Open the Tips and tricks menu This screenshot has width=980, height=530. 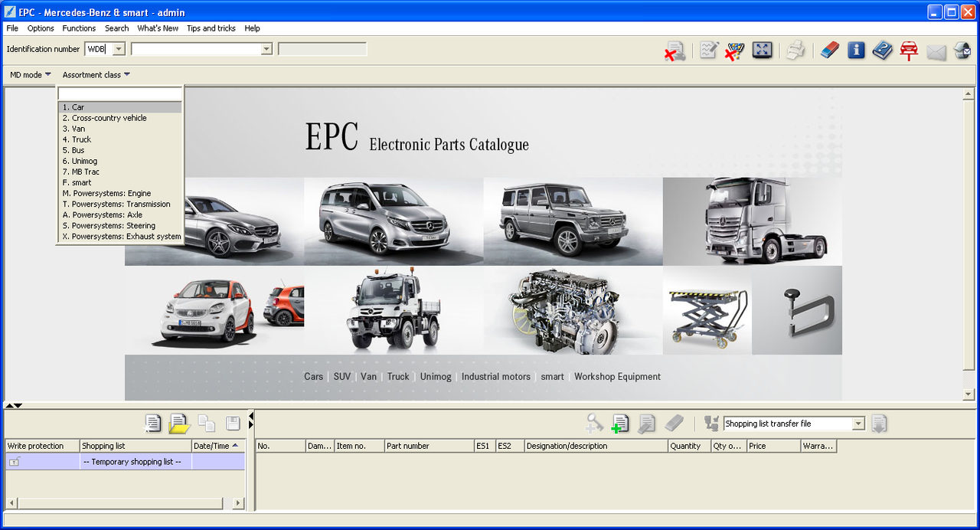pyautogui.click(x=211, y=28)
